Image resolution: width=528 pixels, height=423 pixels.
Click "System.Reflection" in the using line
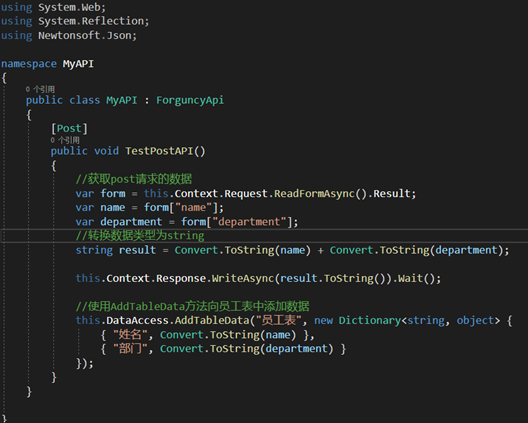tap(91, 21)
